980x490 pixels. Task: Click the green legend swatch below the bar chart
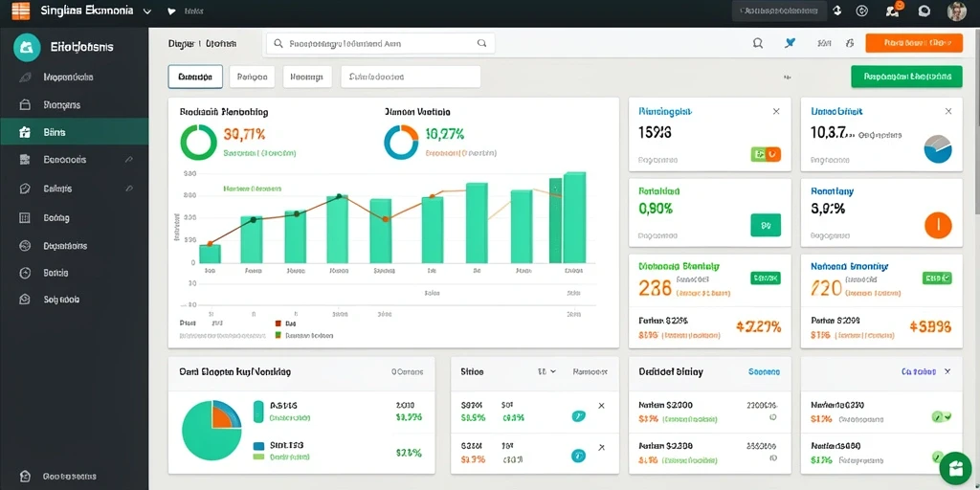coord(278,335)
